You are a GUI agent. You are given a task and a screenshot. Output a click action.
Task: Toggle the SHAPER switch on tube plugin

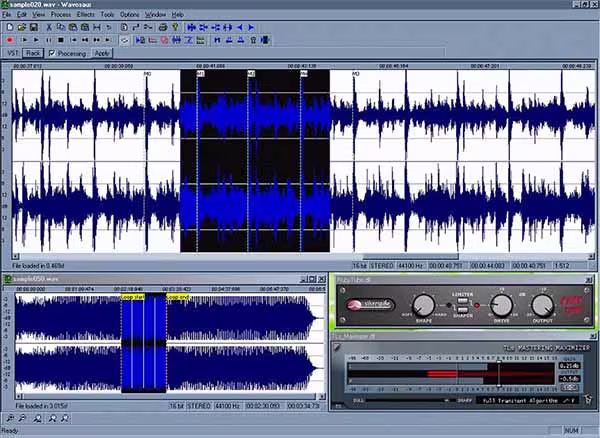[x=463, y=309]
